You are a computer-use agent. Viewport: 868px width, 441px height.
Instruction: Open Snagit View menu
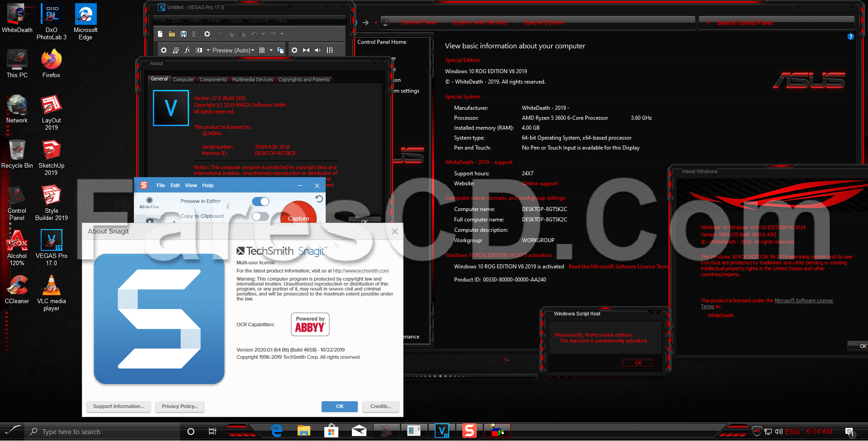point(191,185)
